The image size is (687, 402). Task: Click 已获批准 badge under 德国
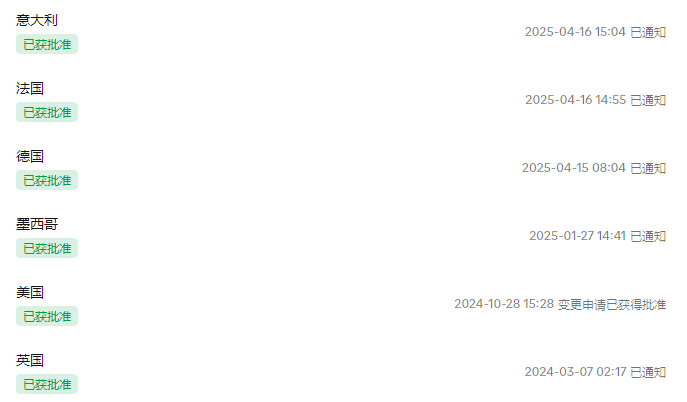(x=47, y=180)
